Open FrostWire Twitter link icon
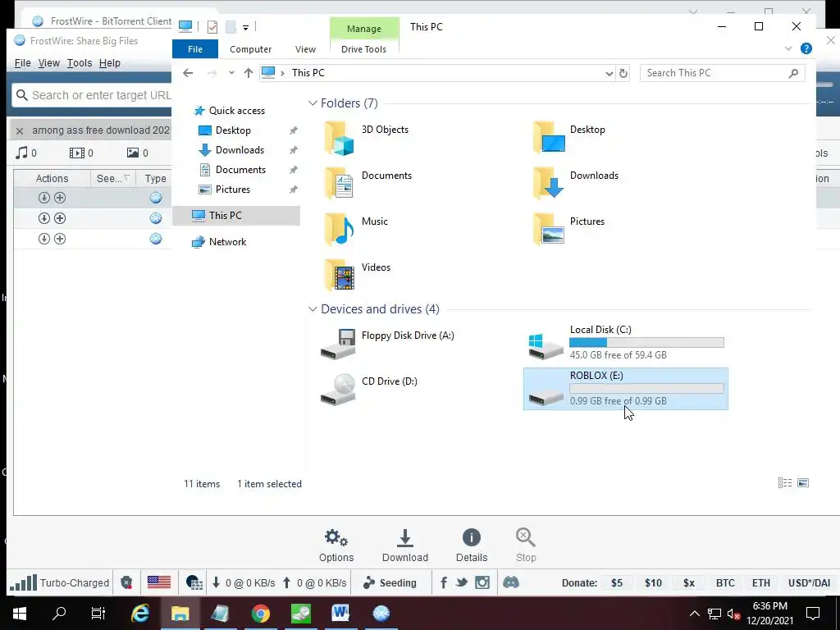 462,583
